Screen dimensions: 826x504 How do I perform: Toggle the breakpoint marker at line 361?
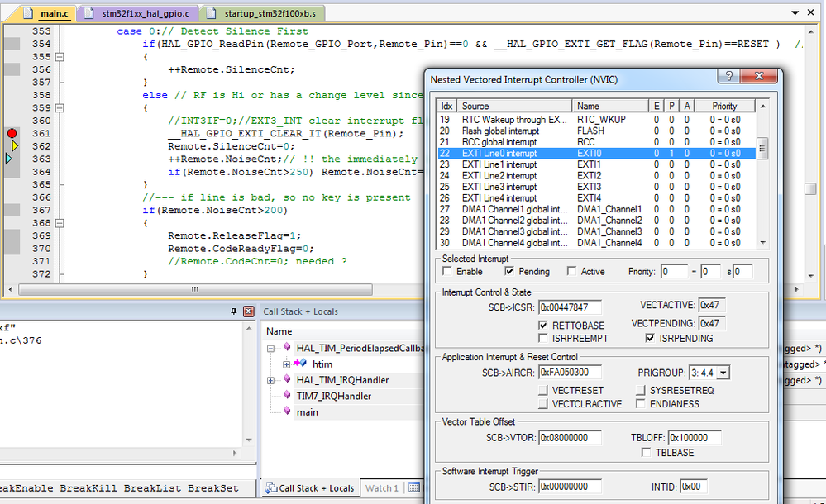12,133
